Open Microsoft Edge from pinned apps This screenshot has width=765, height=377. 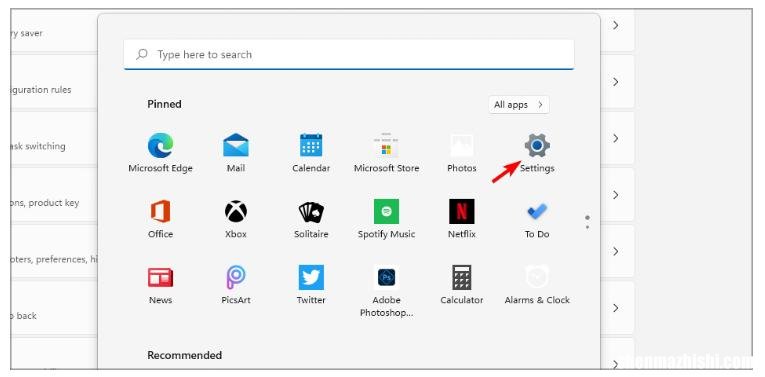(x=161, y=153)
